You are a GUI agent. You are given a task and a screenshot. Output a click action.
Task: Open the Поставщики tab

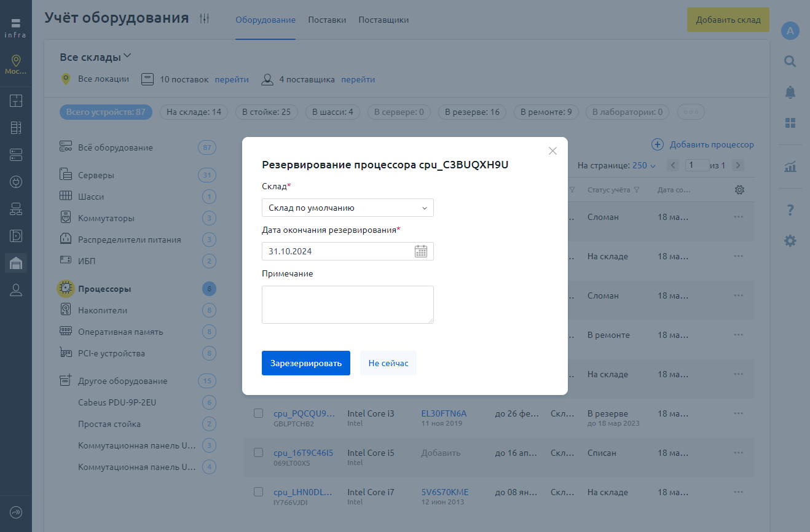(383, 20)
